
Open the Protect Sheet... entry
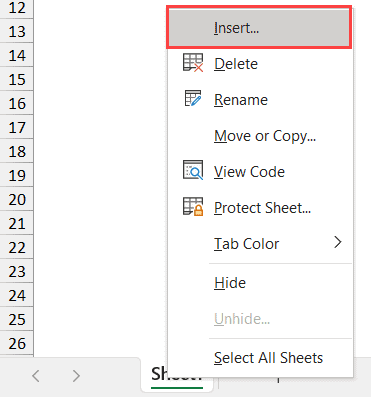tap(262, 208)
